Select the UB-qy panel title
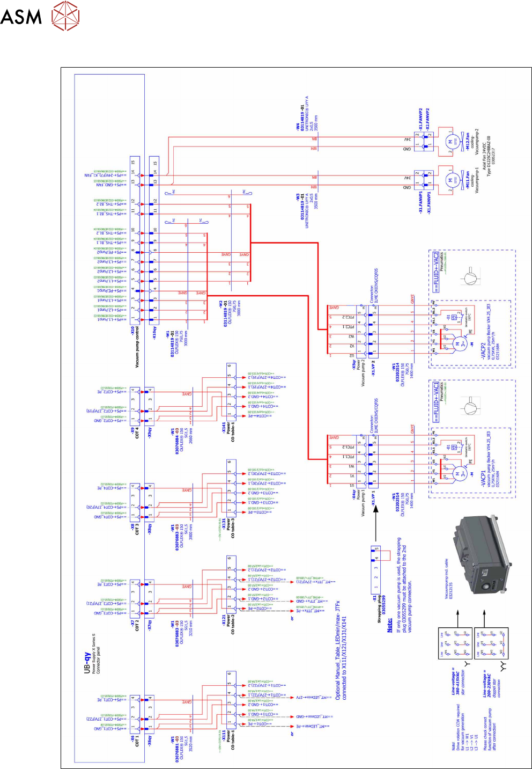Viewport: 532px width, 769px height. point(87,661)
